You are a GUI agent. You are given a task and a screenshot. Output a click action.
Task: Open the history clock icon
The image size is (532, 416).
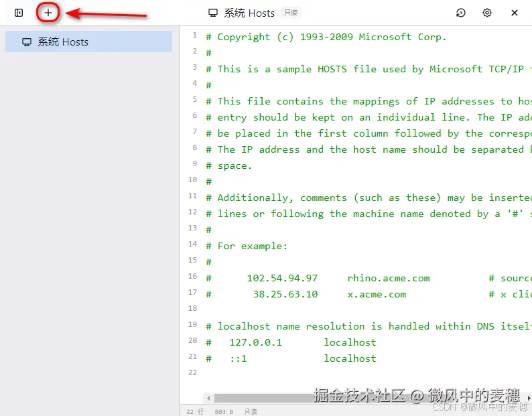(x=460, y=13)
